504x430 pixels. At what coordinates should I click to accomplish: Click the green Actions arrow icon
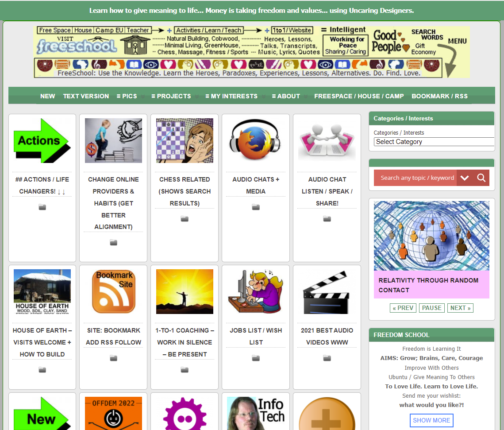pos(42,141)
